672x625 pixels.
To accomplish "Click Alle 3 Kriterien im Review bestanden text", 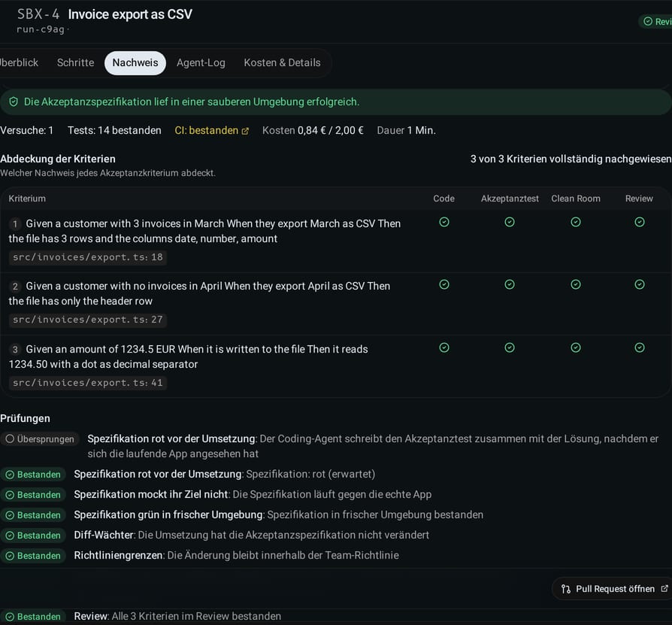I will tap(196, 616).
